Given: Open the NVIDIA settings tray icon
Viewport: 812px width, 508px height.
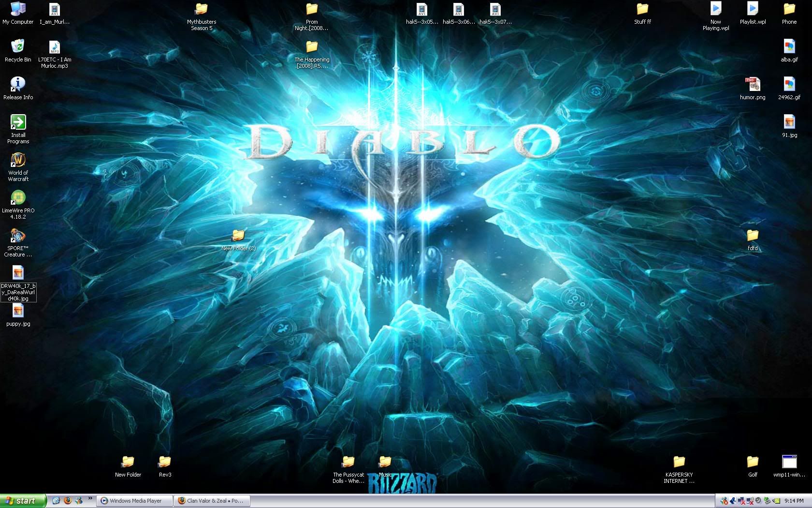Looking at the screenshot, I should 776,501.
